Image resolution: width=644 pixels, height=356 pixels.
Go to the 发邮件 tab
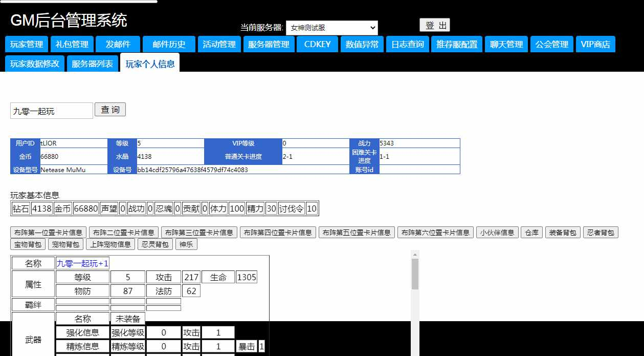tap(118, 45)
